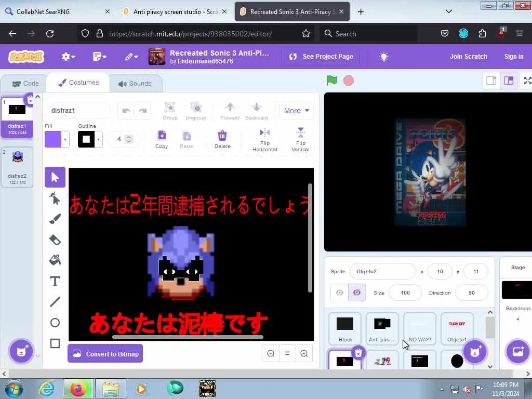Image resolution: width=532 pixels, height=399 pixels.
Task: Switch to the Costumes tab
Action: tap(79, 83)
